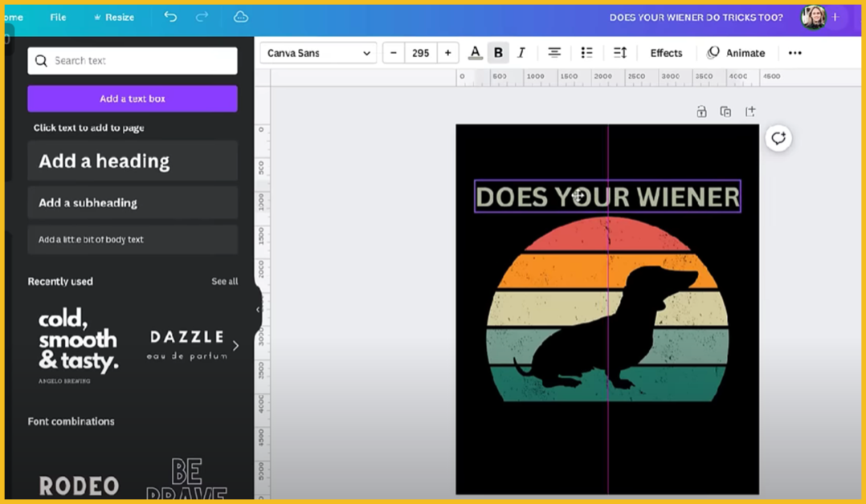Add a little bit of body text

coord(133,240)
